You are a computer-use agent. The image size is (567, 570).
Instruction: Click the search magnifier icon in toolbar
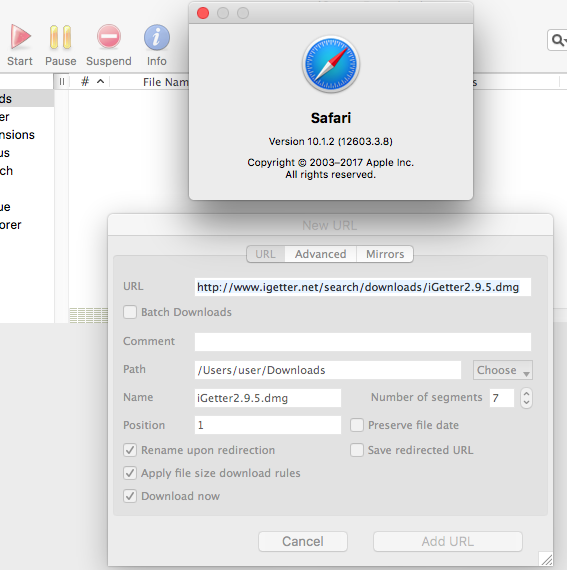point(558,40)
